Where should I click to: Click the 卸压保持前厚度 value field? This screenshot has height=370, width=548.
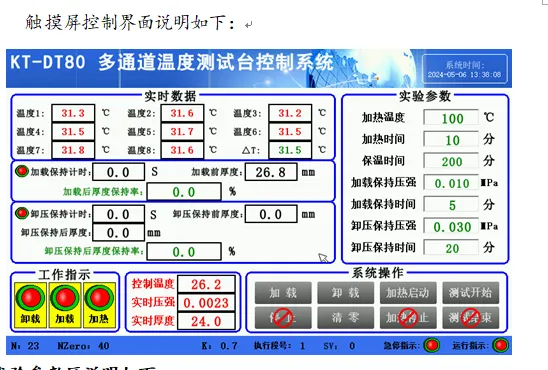(271, 214)
